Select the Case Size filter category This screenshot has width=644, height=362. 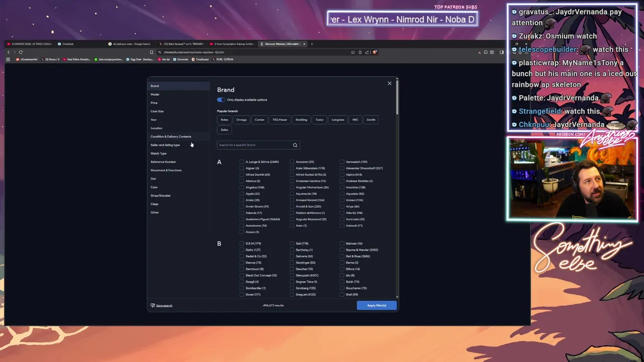click(179, 111)
